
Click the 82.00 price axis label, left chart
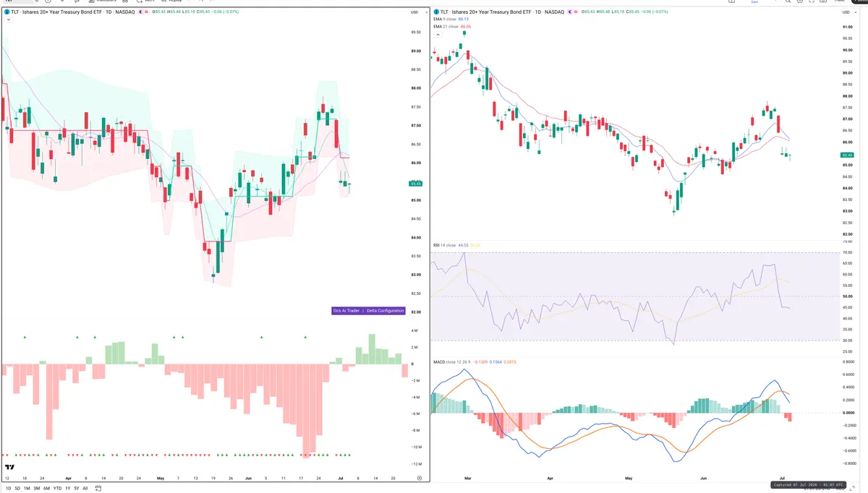point(416,312)
